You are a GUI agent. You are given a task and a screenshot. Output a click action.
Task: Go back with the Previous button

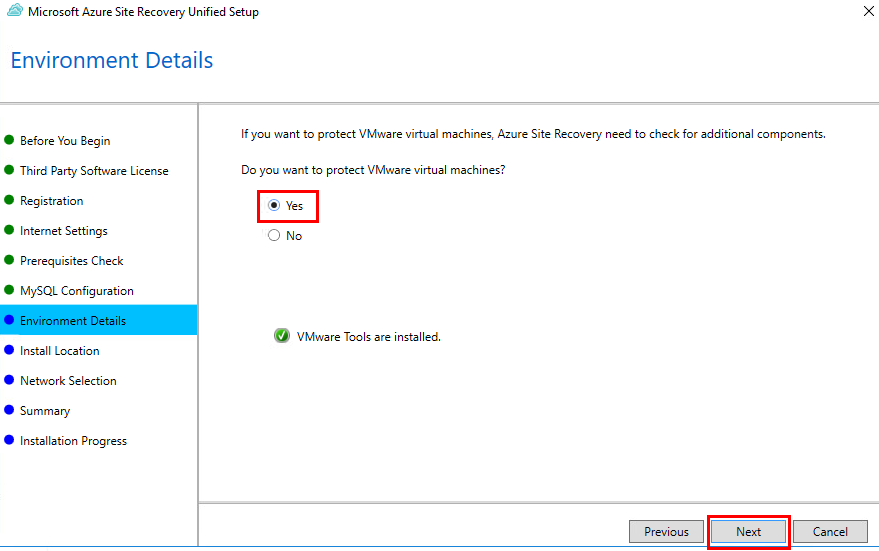click(666, 531)
